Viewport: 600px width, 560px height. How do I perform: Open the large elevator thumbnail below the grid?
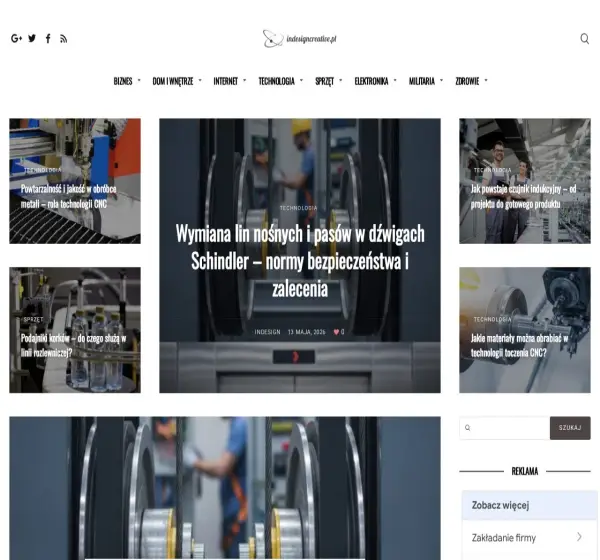click(x=225, y=488)
